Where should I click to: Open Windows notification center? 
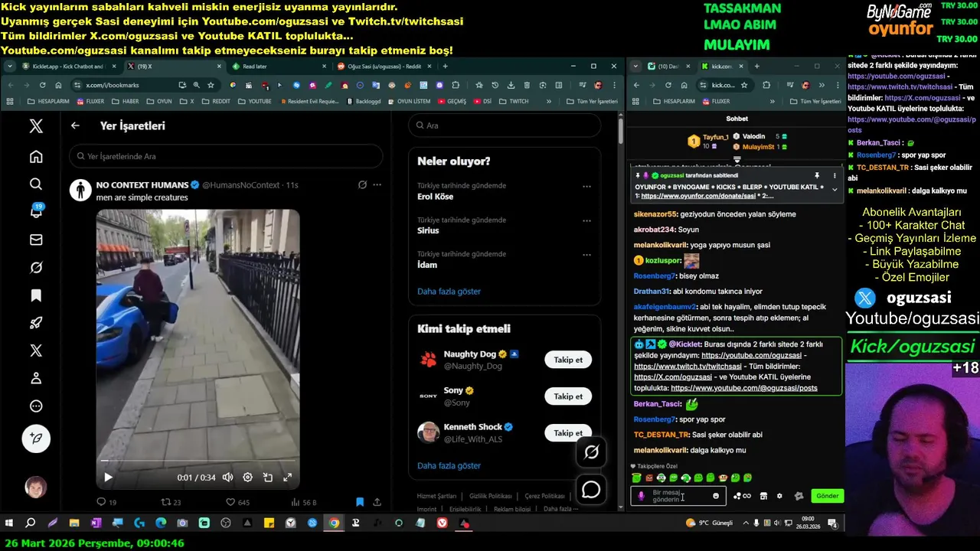click(x=833, y=523)
